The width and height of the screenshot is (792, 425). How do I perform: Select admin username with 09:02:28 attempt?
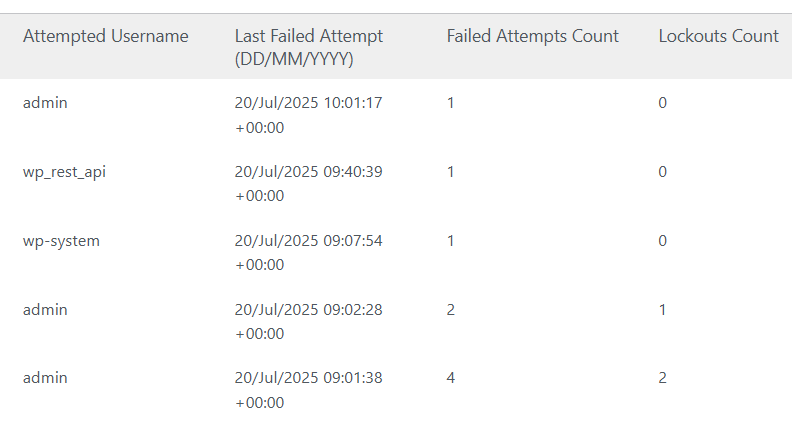click(x=45, y=309)
